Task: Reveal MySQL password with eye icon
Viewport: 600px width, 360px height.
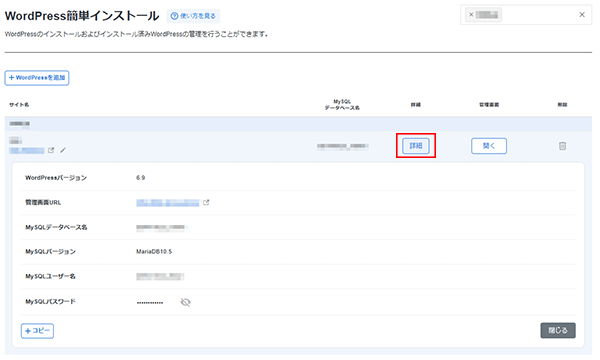Action: pos(186,302)
